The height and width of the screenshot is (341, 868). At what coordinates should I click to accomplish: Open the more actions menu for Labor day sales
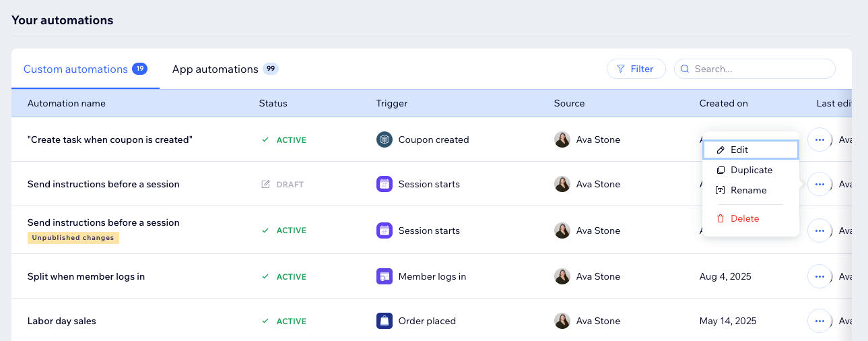(819, 321)
